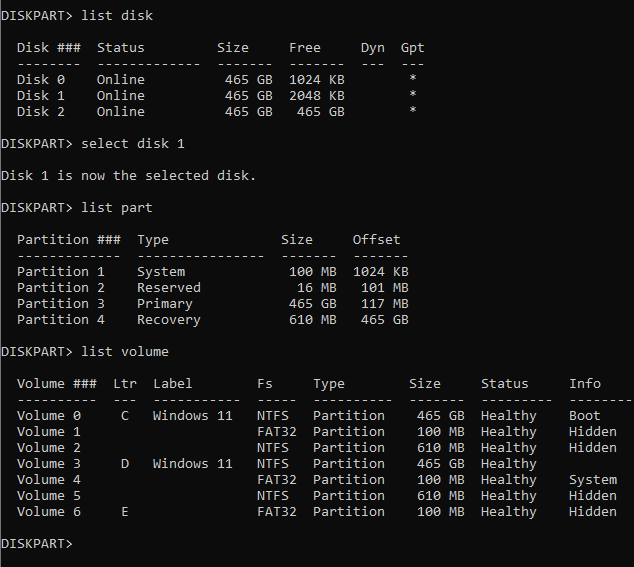Click the 'list part' command
Viewport: 634px width, 567px height.
[x=117, y=208]
